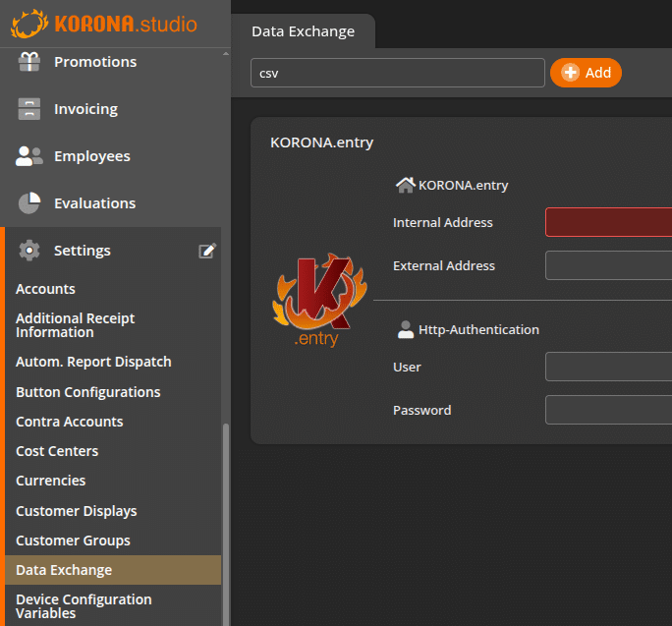This screenshot has width=672, height=626.
Task: Click the Invoicing drawer icon
Action: point(29,109)
